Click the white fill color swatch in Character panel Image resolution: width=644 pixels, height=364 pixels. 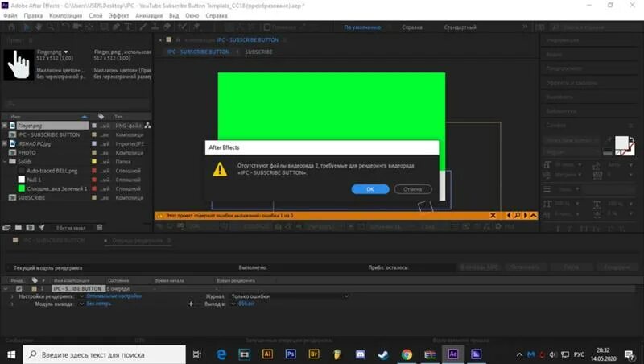tap(621, 143)
